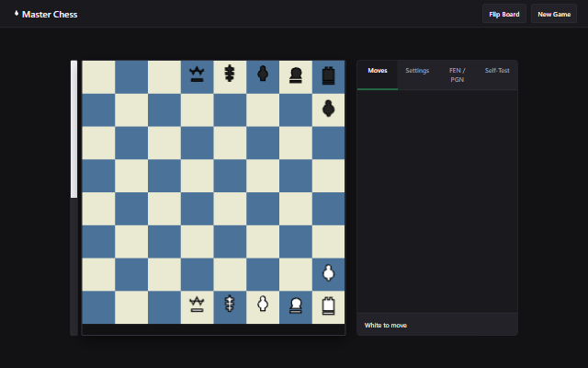Click the vertical evaluation bar beside the board
Screen dimensions: 588x368
73,198
